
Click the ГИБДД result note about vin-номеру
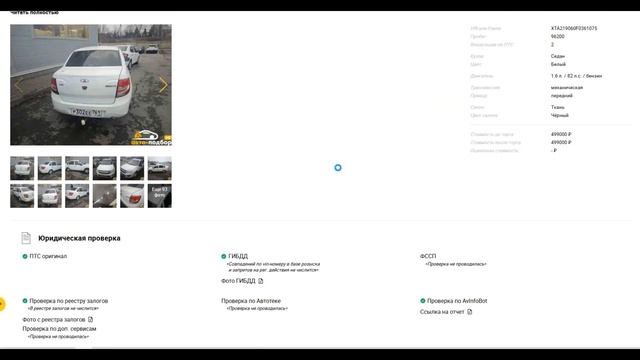(273, 267)
